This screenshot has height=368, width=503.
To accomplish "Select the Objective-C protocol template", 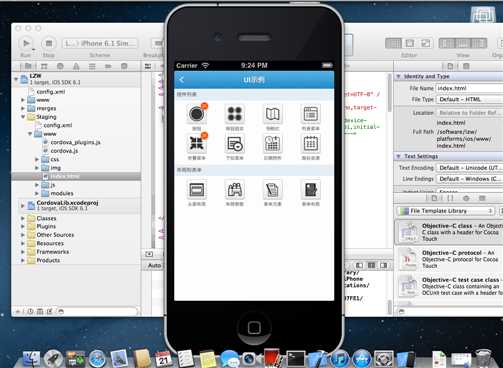I will pos(449,259).
